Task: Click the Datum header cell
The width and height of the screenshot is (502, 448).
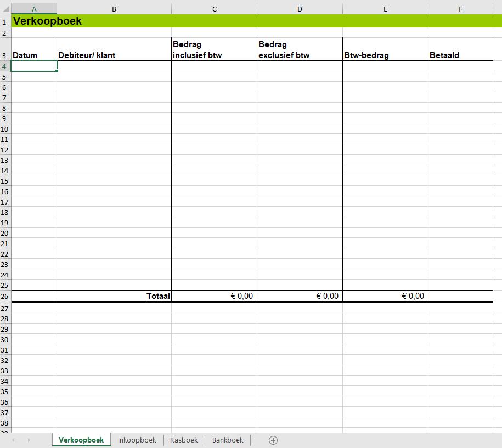Action: [x=34, y=49]
